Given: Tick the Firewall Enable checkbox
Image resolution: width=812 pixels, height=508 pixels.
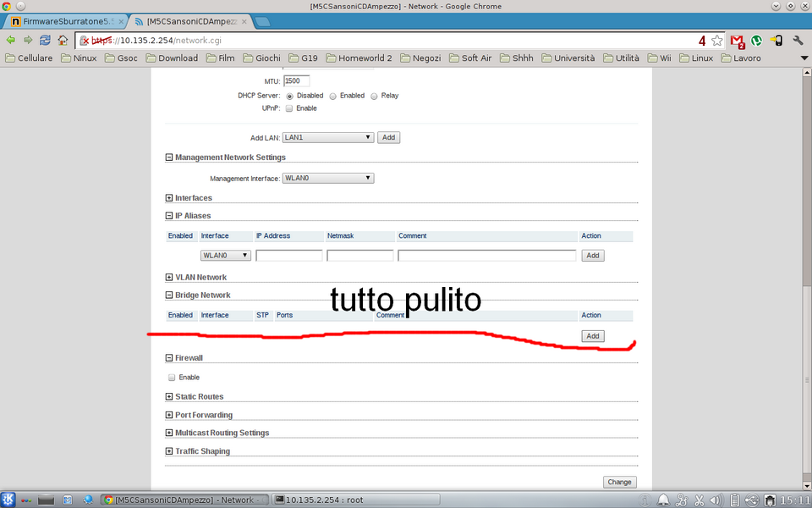Looking at the screenshot, I should pyautogui.click(x=173, y=378).
